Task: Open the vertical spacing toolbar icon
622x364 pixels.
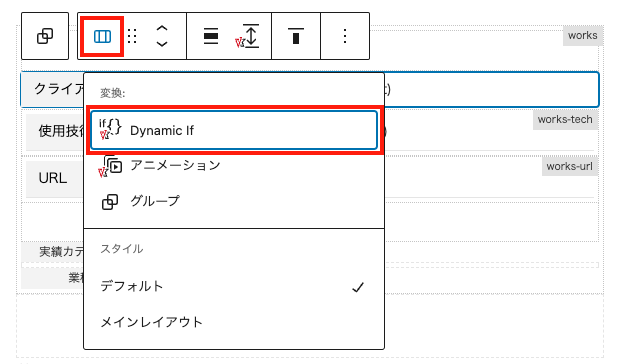Action: [248, 36]
